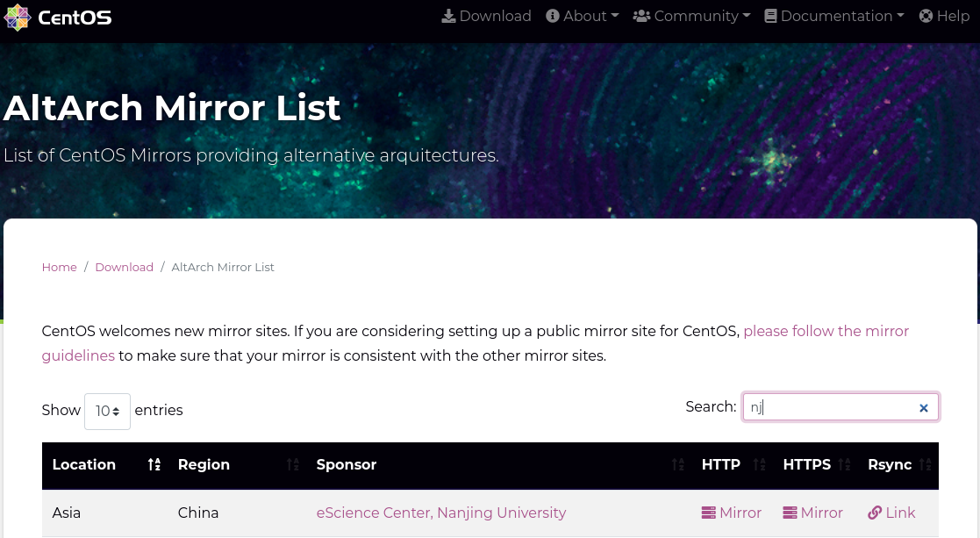The image size is (980, 538).
Task: Expand the About dropdown menu
Action: (x=582, y=17)
